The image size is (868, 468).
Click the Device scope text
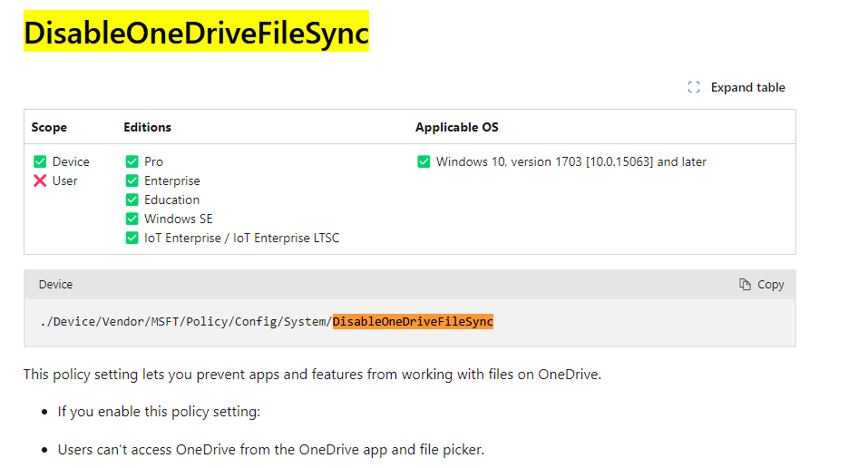point(71,161)
